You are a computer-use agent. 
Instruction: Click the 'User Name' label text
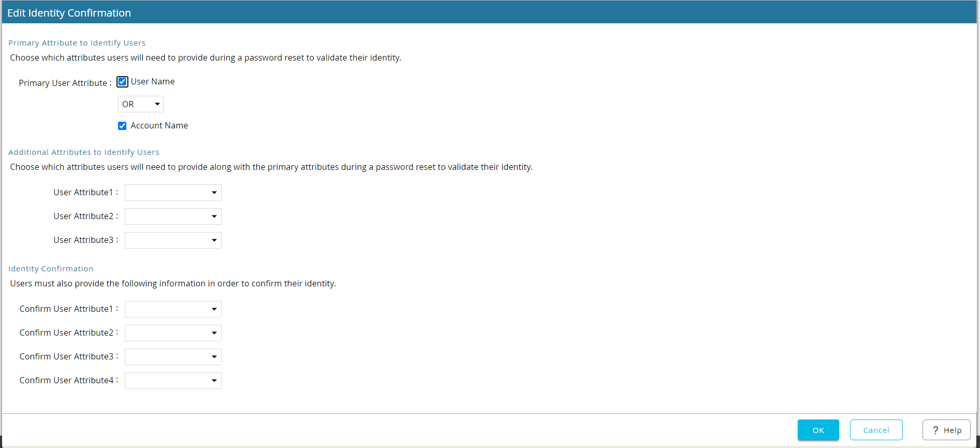coord(153,82)
